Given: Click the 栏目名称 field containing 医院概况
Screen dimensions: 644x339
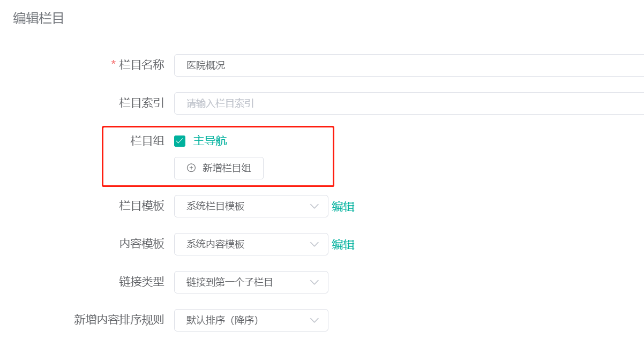Looking at the screenshot, I should pos(268,65).
